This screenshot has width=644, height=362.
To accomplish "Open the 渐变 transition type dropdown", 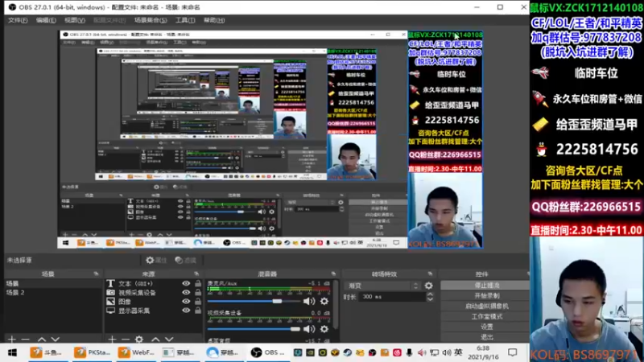I will (x=383, y=286).
